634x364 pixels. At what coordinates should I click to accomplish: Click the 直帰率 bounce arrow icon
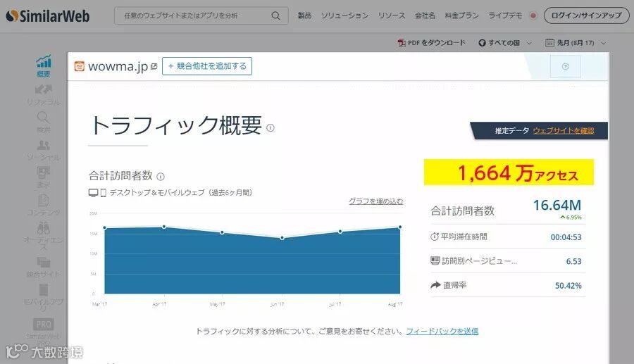coord(435,285)
